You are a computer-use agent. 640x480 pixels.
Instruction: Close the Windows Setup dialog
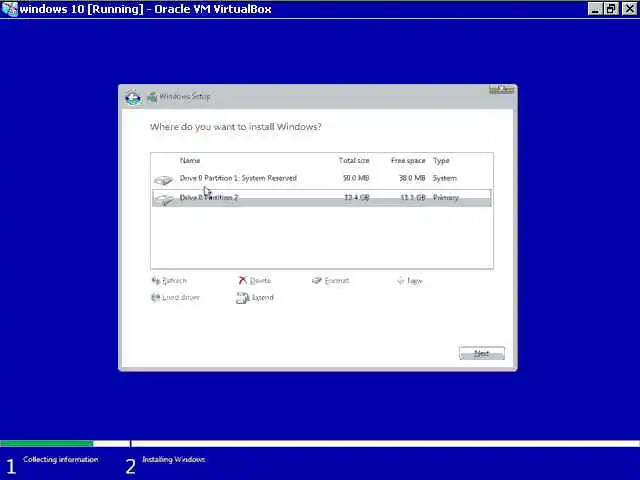[x=501, y=89]
